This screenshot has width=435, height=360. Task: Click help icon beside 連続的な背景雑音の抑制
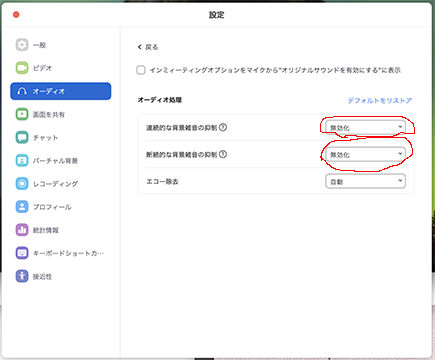[x=223, y=127]
